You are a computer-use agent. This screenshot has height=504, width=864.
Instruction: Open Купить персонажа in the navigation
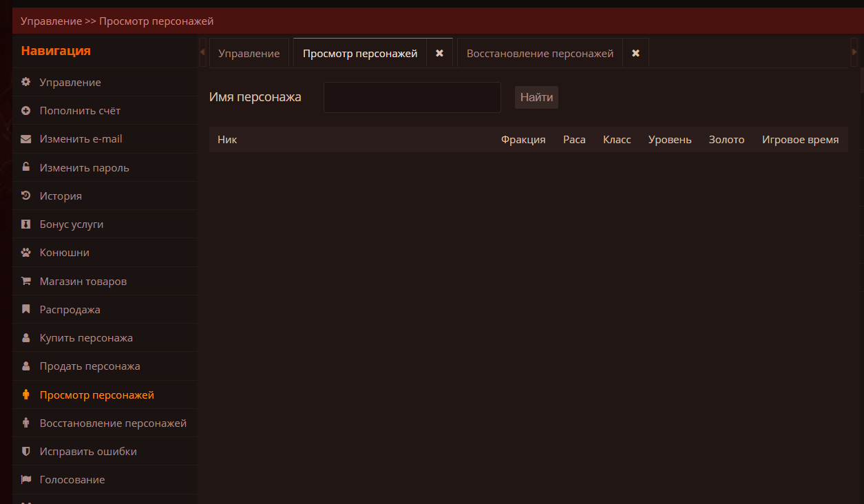coord(86,338)
